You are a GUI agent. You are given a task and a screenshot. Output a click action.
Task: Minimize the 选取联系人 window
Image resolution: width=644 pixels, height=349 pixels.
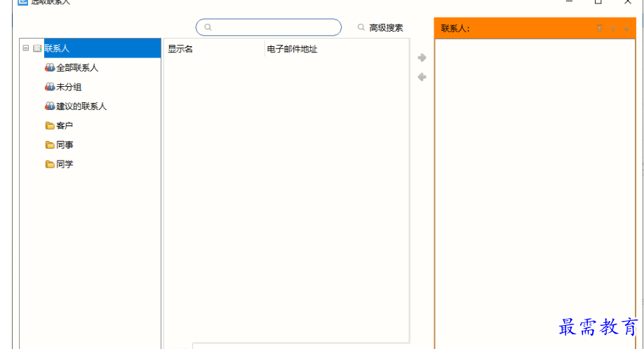pyautogui.click(x=569, y=1)
